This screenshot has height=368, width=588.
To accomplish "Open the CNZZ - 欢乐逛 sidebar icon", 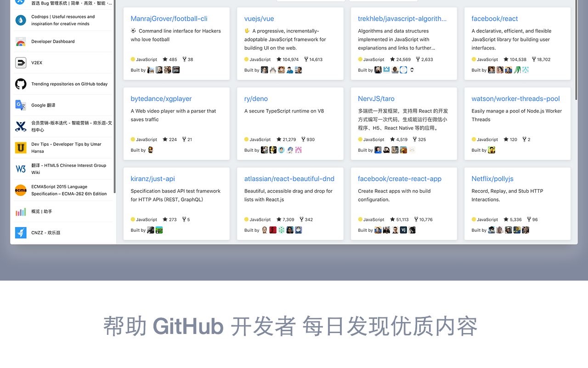I will [x=20, y=233].
